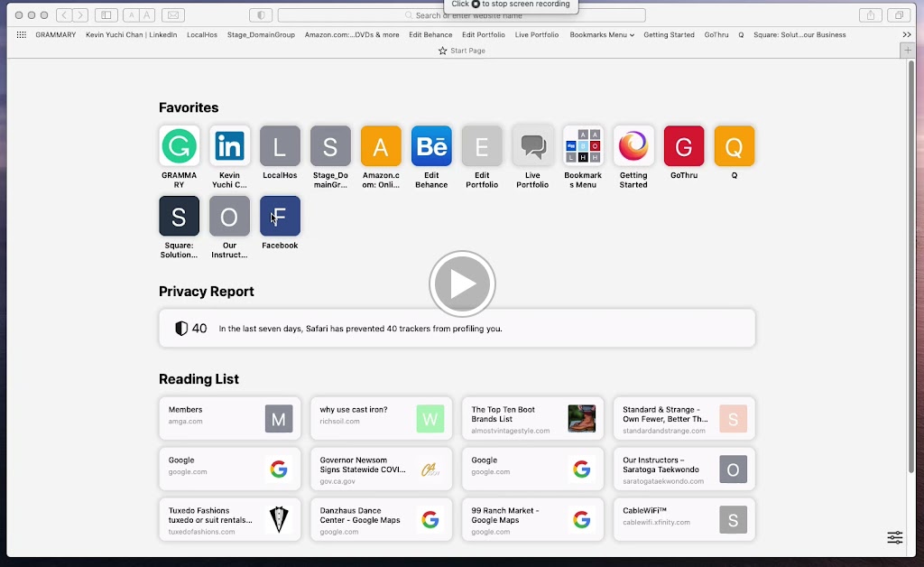Go back with the toolbar back arrow
Screen dimensions: 924x567
[64, 14]
